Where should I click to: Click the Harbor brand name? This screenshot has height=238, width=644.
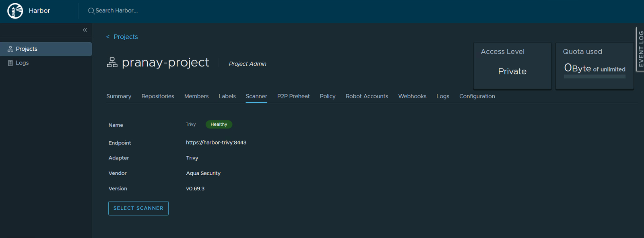[39, 11]
